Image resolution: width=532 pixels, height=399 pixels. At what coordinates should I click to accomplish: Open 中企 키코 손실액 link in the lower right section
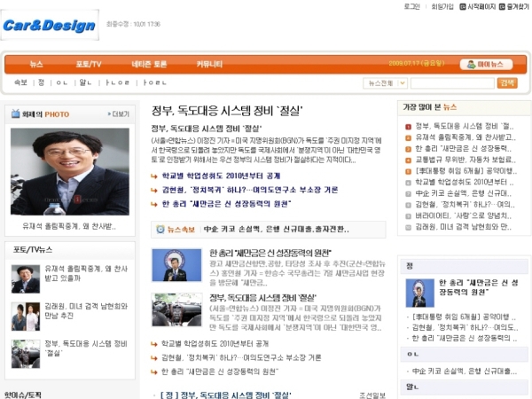pyautogui.click(x=465, y=372)
